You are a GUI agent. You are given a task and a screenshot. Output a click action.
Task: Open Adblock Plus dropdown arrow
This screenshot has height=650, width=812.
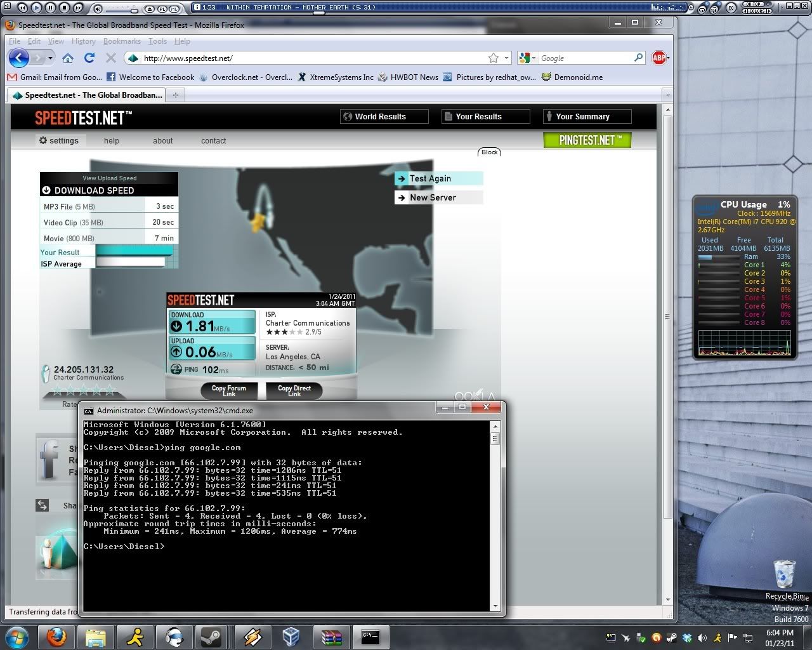pyautogui.click(x=667, y=58)
